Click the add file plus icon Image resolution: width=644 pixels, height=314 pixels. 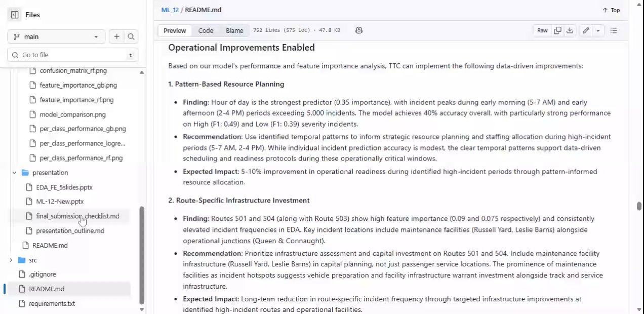click(117, 36)
